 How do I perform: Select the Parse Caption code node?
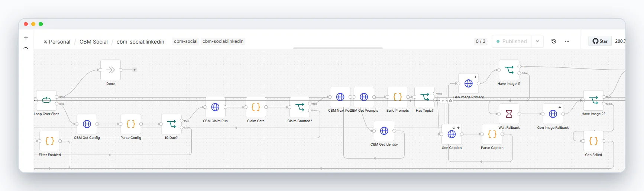coord(492,134)
